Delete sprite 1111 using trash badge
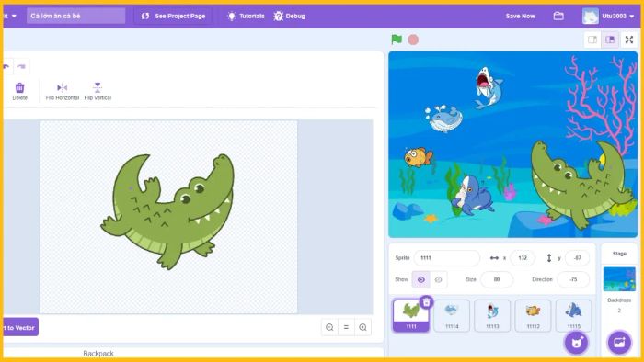This screenshot has width=644, height=362. (x=426, y=302)
